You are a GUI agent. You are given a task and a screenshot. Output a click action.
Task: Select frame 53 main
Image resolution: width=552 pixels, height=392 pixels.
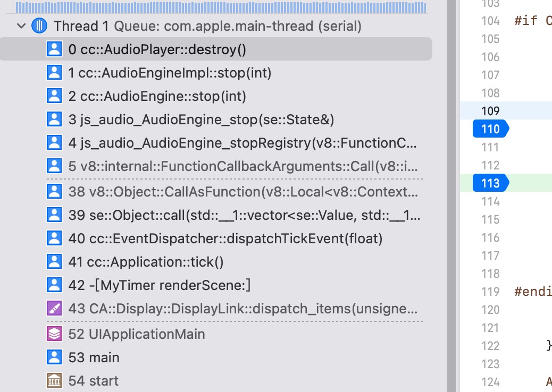94,357
